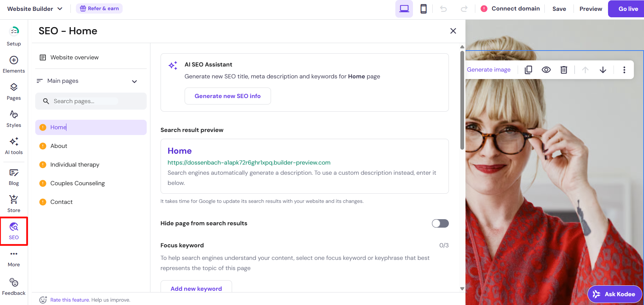
Task: Open the Elements panel
Action: click(x=14, y=64)
